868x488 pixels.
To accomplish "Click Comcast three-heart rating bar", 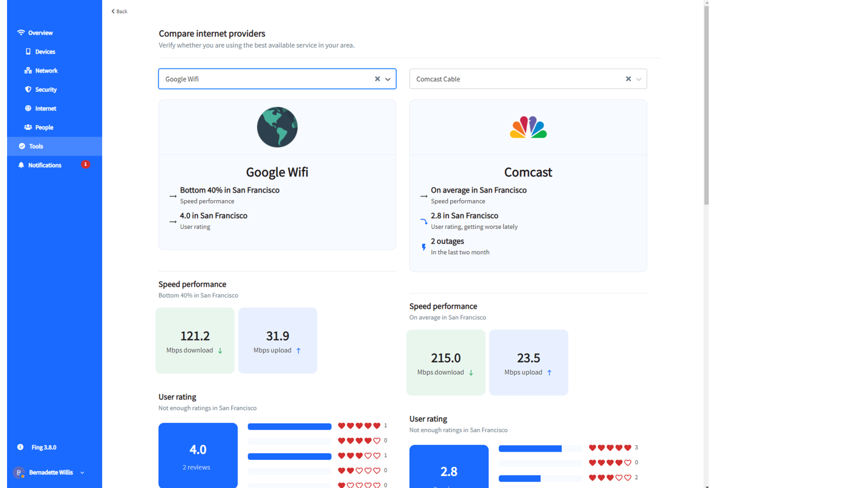I will [x=540, y=479].
